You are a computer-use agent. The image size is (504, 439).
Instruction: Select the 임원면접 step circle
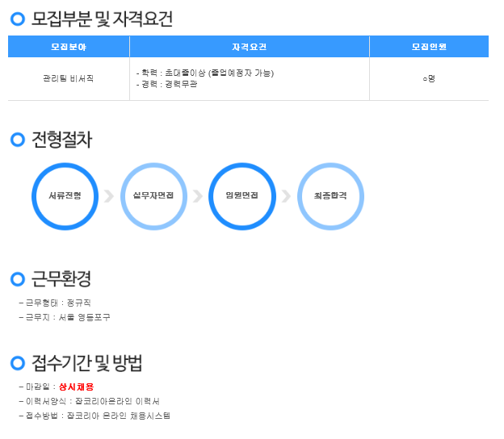tap(242, 196)
